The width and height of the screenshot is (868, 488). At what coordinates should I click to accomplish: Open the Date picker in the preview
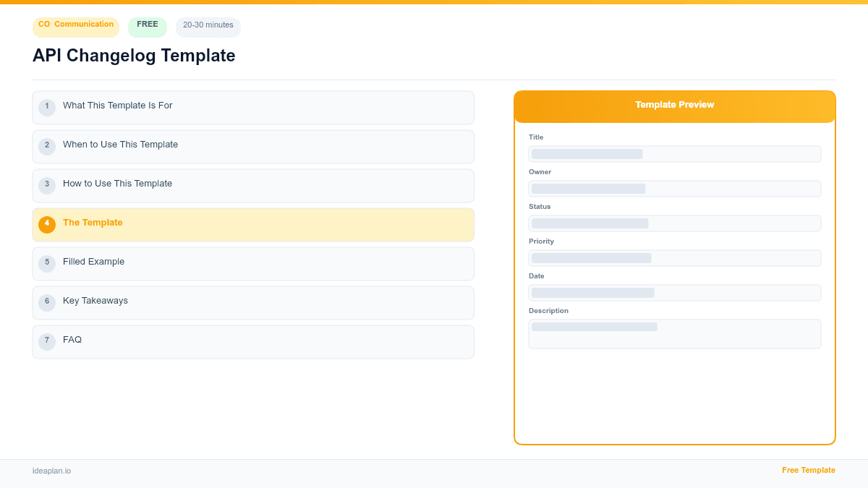[674, 293]
